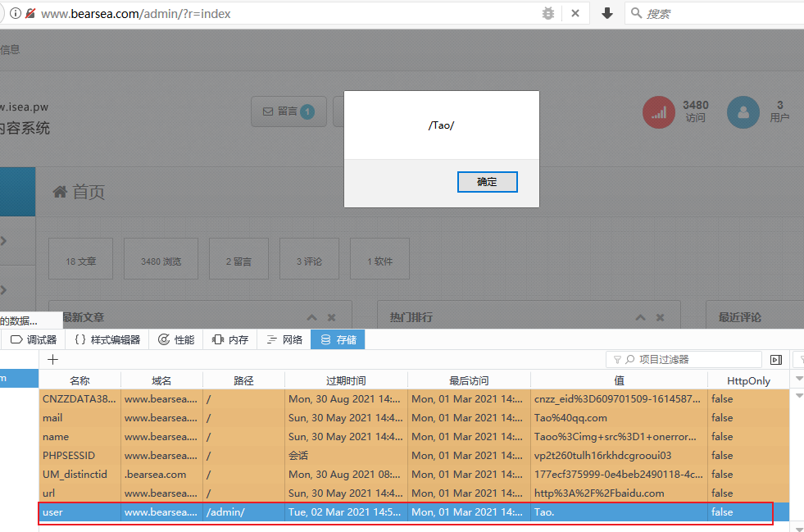Select the name cookie row
The image size is (804, 532).
(x=414, y=437)
